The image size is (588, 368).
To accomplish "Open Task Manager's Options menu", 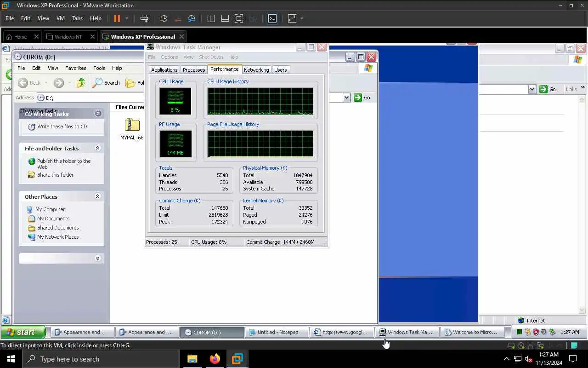I will [169, 57].
